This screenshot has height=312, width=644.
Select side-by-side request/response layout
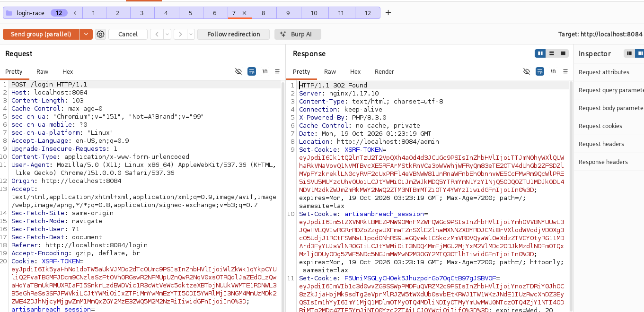point(540,53)
